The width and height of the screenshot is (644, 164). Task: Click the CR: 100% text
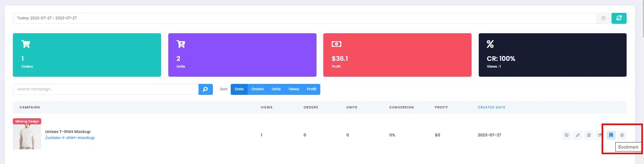click(x=501, y=59)
